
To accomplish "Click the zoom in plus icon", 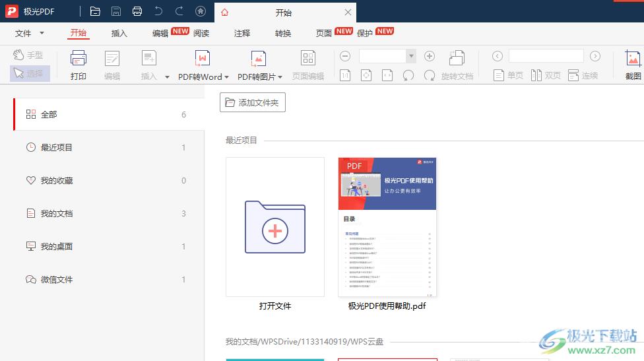I will point(429,56).
